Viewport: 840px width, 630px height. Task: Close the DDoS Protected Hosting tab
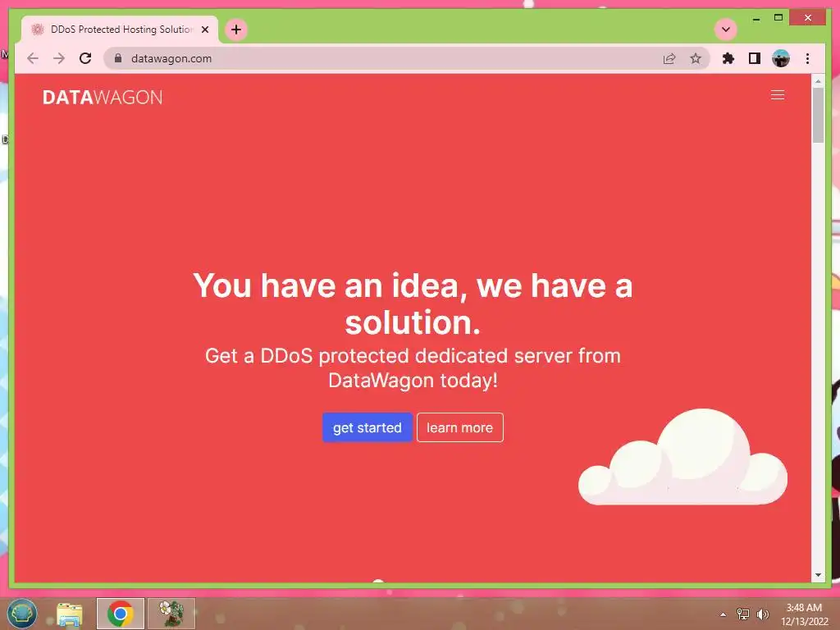(204, 30)
